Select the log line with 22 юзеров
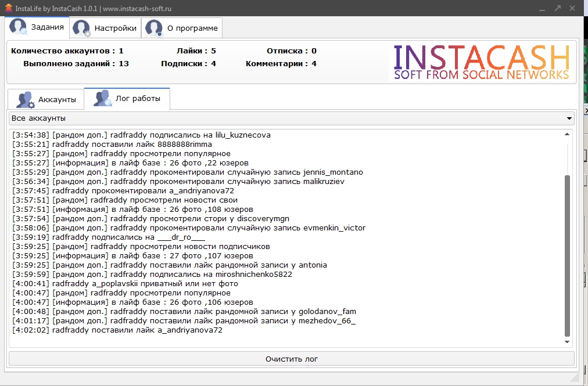This screenshot has width=588, height=386. [x=130, y=163]
